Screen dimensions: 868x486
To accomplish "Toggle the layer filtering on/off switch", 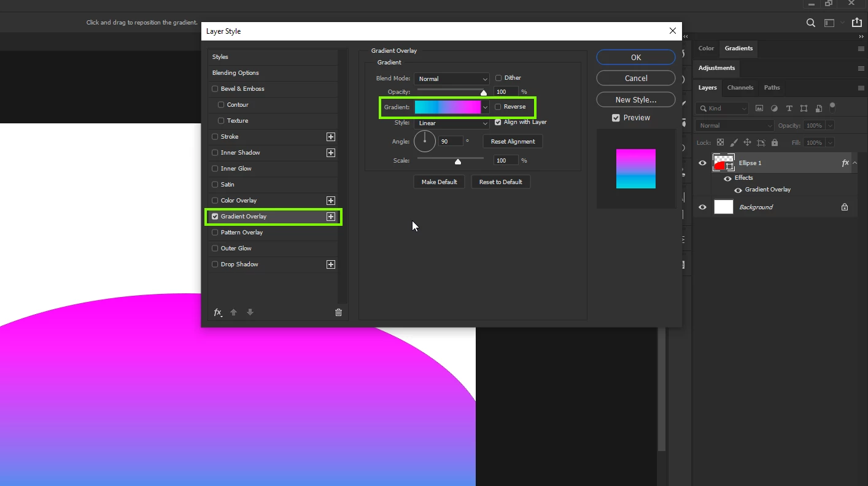I will click(832, 107).
